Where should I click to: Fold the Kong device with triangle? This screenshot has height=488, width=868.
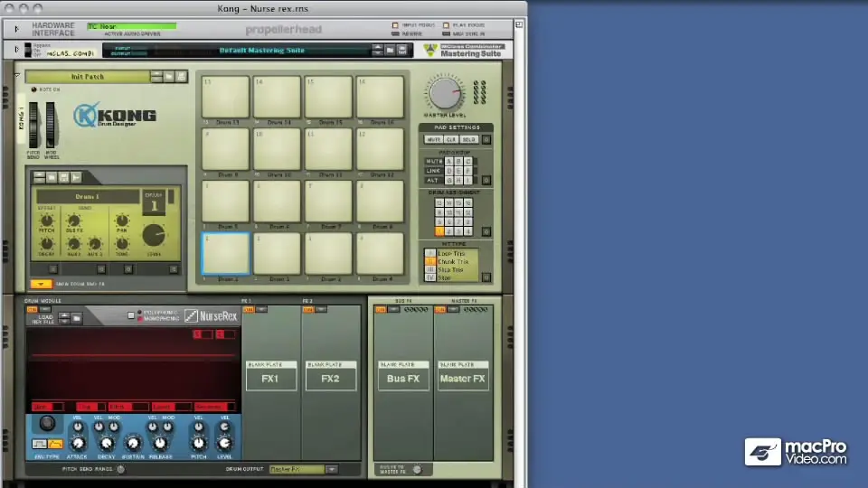click(17, 75)
